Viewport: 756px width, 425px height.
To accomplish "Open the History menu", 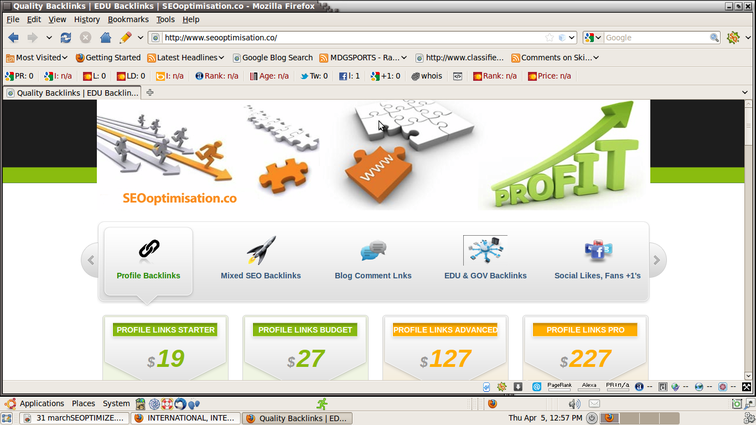I will click(87, 19).
